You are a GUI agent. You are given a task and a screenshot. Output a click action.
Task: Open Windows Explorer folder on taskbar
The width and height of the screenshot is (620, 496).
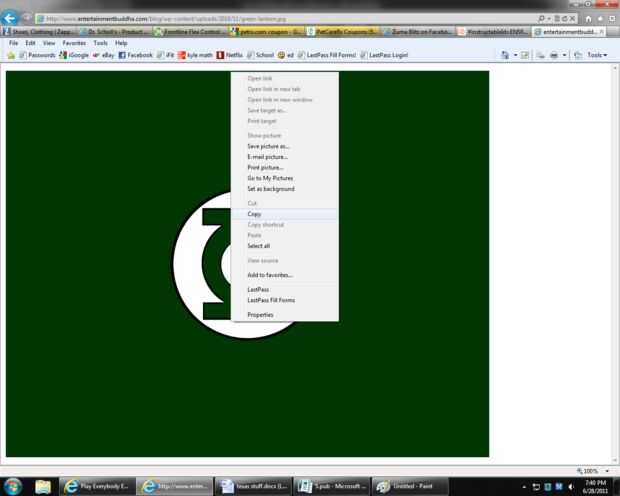tap(43, 487)
